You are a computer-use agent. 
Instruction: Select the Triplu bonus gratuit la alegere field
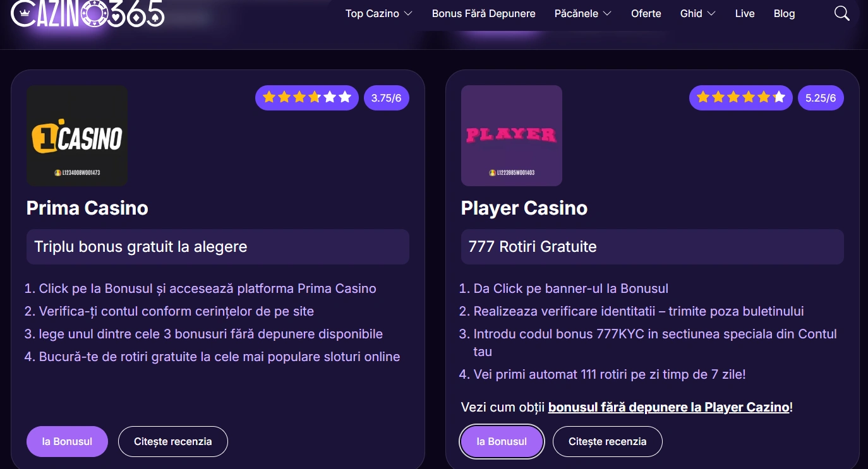pyautogui.click(x=217, y=247)
